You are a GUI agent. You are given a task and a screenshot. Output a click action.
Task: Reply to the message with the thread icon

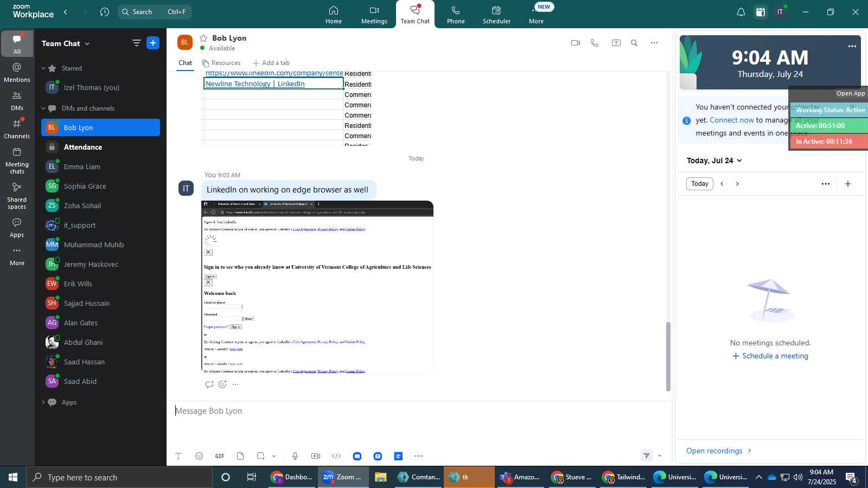pos(209,384)
